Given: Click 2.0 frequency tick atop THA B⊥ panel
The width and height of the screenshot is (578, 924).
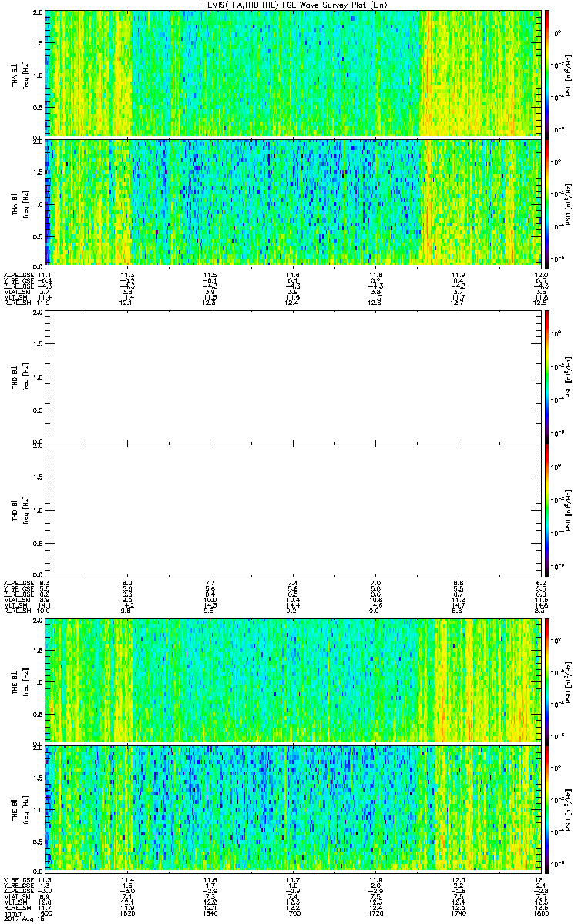Looking at the screenshot, I should (38, 14).
